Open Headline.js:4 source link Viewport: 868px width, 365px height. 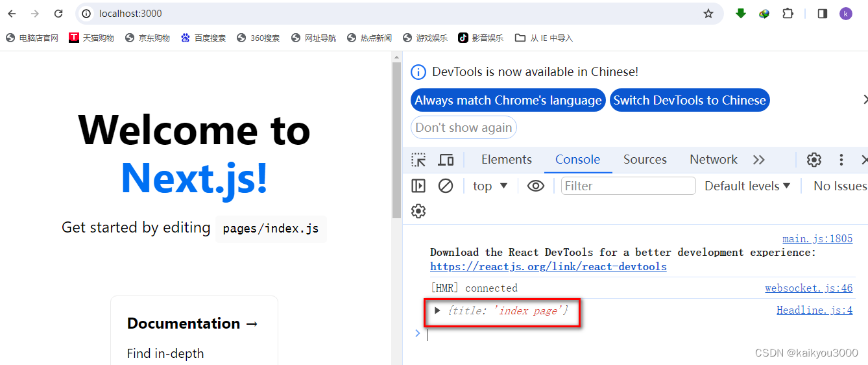tap(815, 310)
